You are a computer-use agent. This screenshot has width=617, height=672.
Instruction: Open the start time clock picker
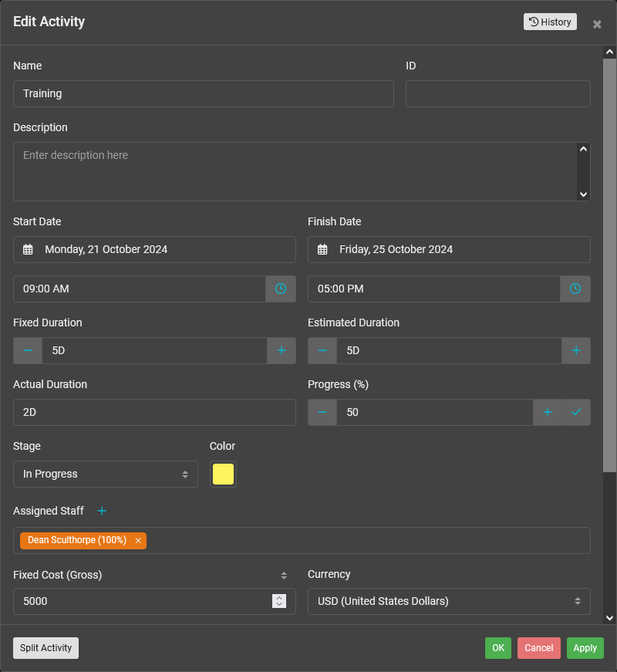[x=281, y=289]
